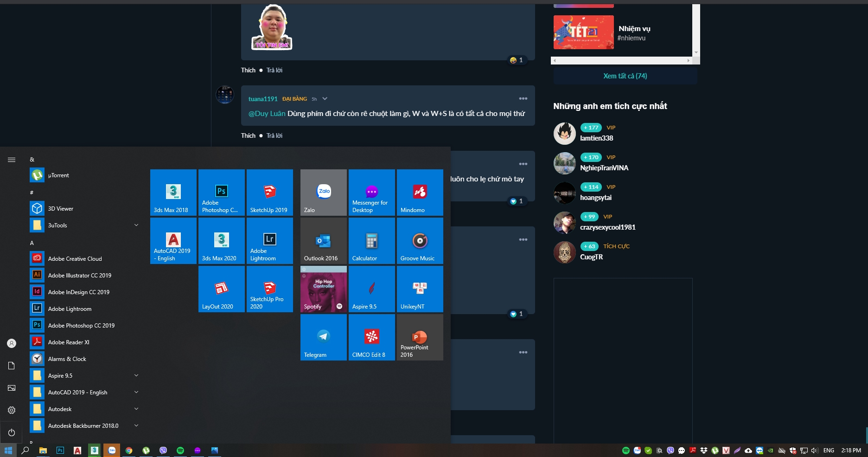Expand the Aspire 9.5 folder
The width and height of the screenshot is (868, 457).
coord(136,376)
